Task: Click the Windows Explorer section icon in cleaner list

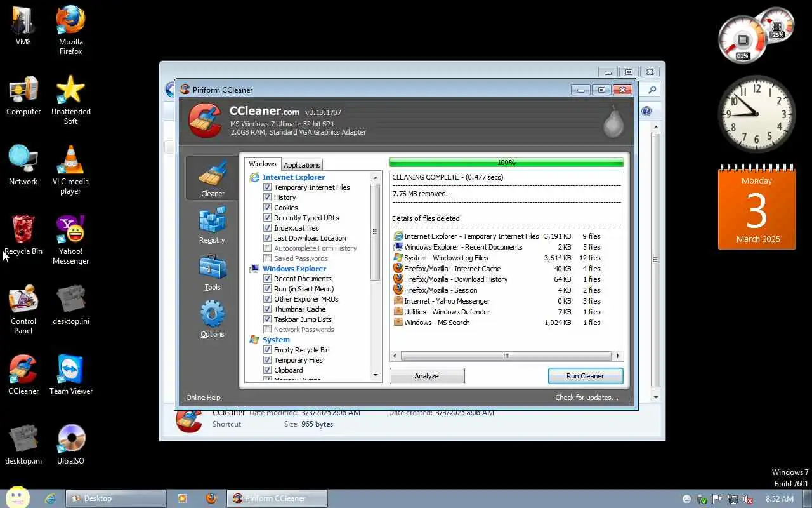Action: point(255,269)
